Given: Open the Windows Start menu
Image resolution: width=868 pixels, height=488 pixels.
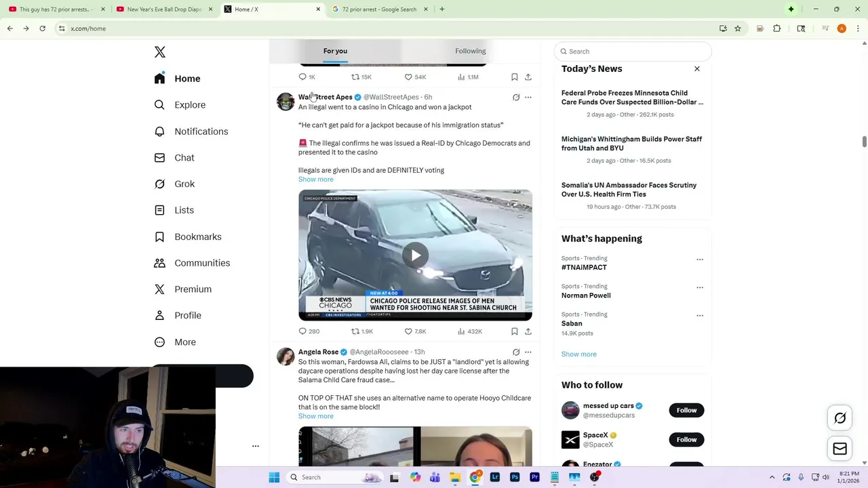Looking at the screenshot, I should click(x=274, y=477).
